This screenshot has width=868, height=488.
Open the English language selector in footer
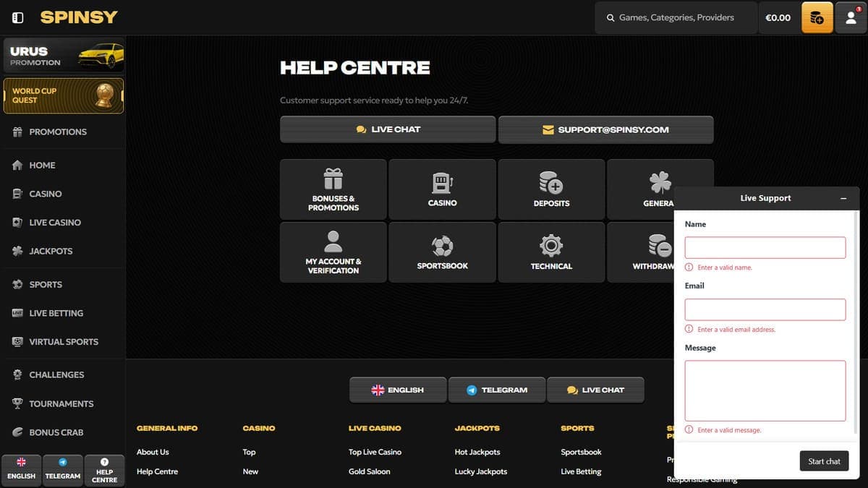tap(398, 390)
